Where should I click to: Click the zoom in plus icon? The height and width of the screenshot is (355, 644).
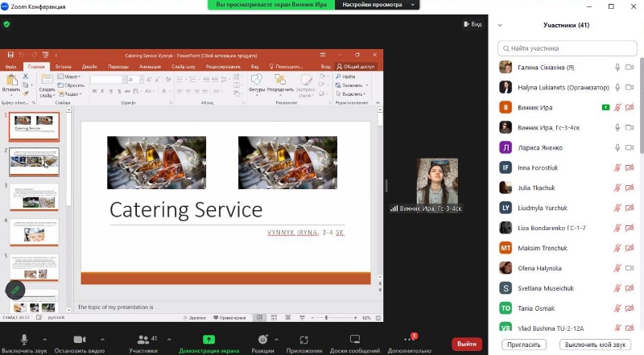[355, 318]
